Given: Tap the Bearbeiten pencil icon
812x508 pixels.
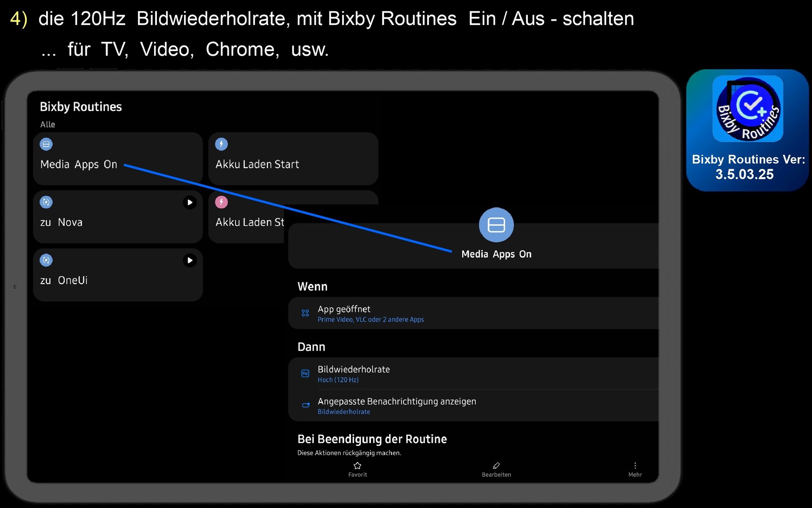Looking at the screenshot, I should point(496,466).
